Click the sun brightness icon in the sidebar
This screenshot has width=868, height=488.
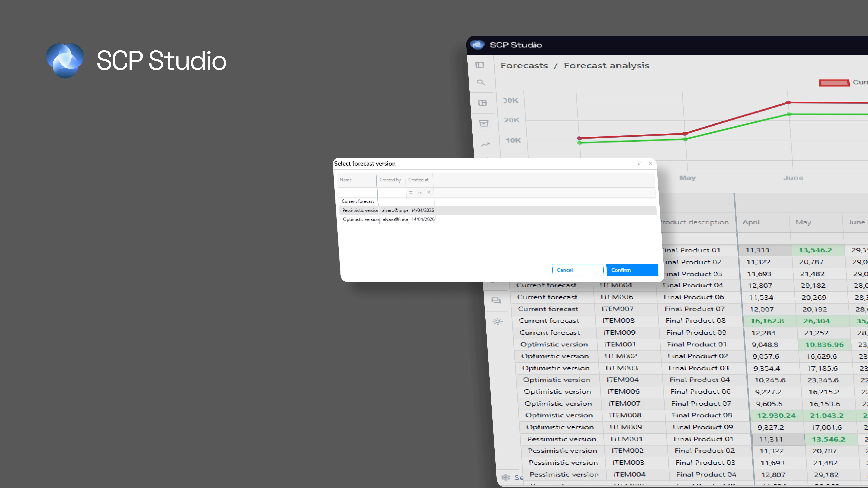[498, 321]
